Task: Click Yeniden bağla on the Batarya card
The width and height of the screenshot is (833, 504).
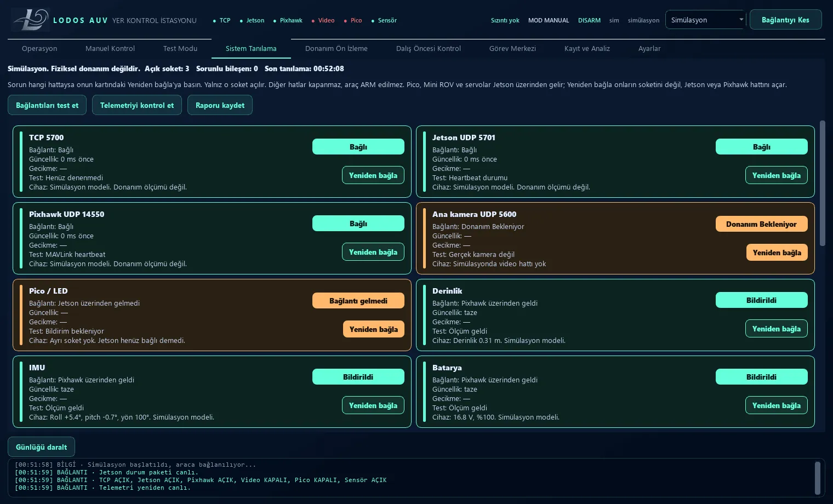Action: [x=777, y=405]
